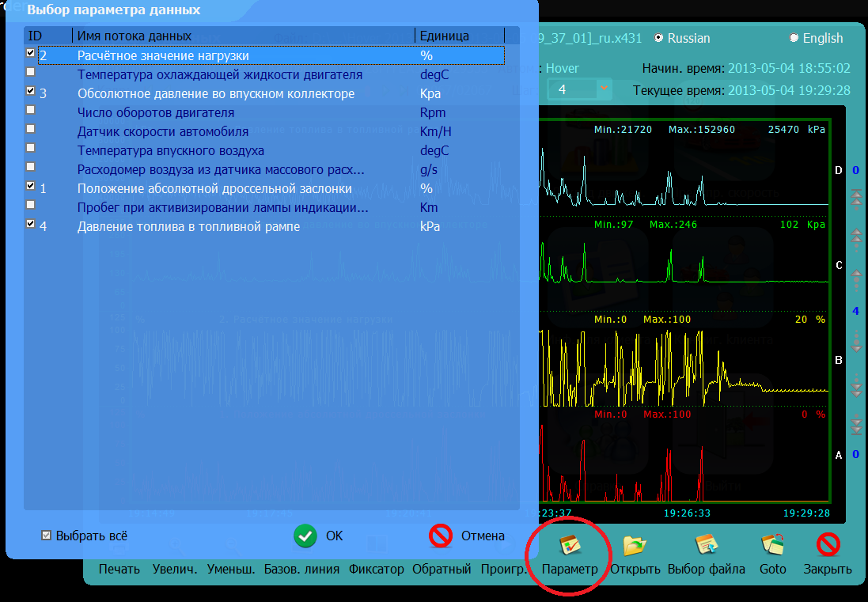Click the Km/H unit cell

tap(434, 131)
